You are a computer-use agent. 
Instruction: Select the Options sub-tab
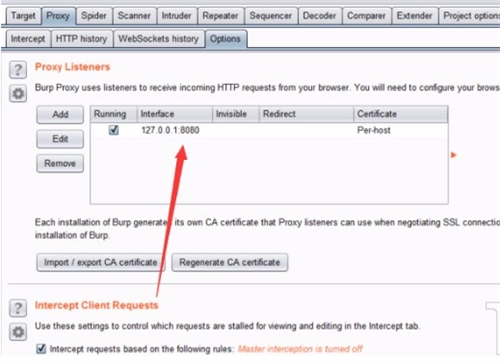(225, 39)
